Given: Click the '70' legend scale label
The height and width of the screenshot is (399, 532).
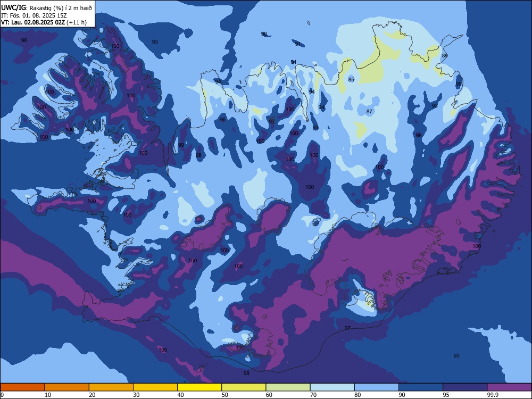Looking at the screenshot, I should pyautogui.click(x=313, y=395).
